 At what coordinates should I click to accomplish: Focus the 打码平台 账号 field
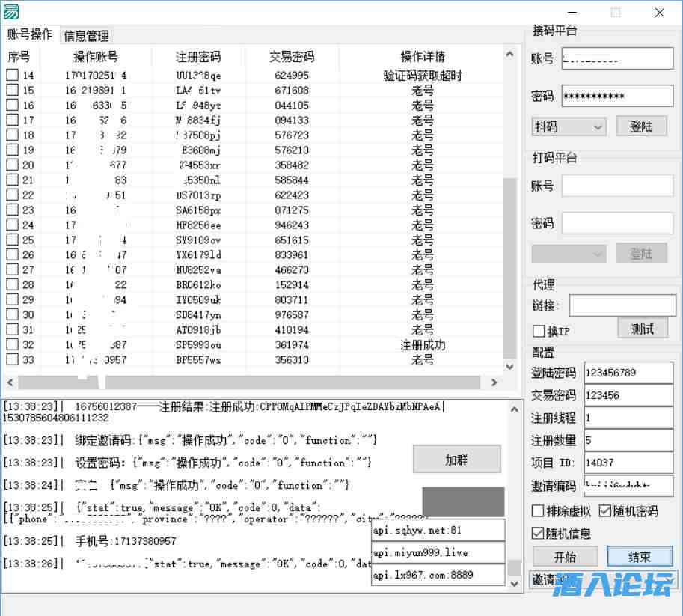coord(617,186)
